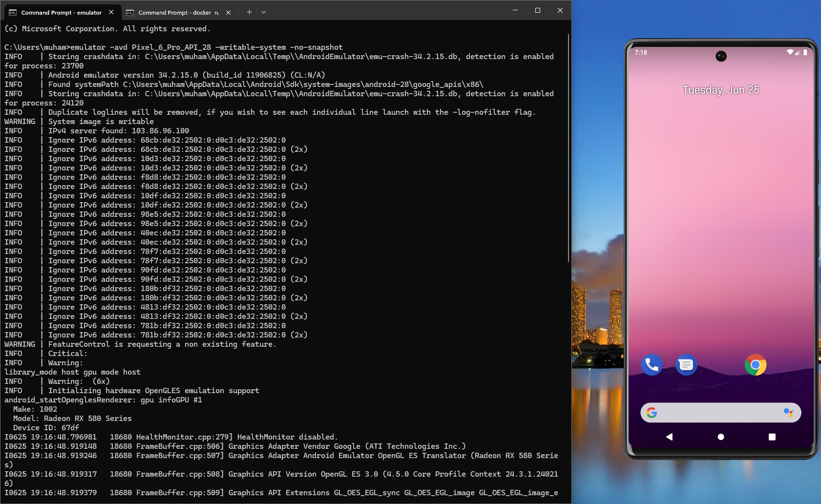Tap the Android back navigation button

click(x=669, y=437)
